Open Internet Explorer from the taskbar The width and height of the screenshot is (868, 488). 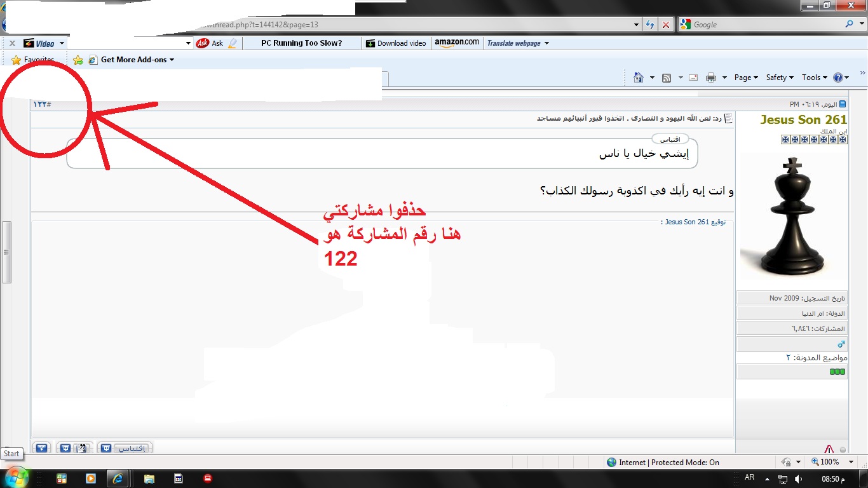click(x=118, y=478)
